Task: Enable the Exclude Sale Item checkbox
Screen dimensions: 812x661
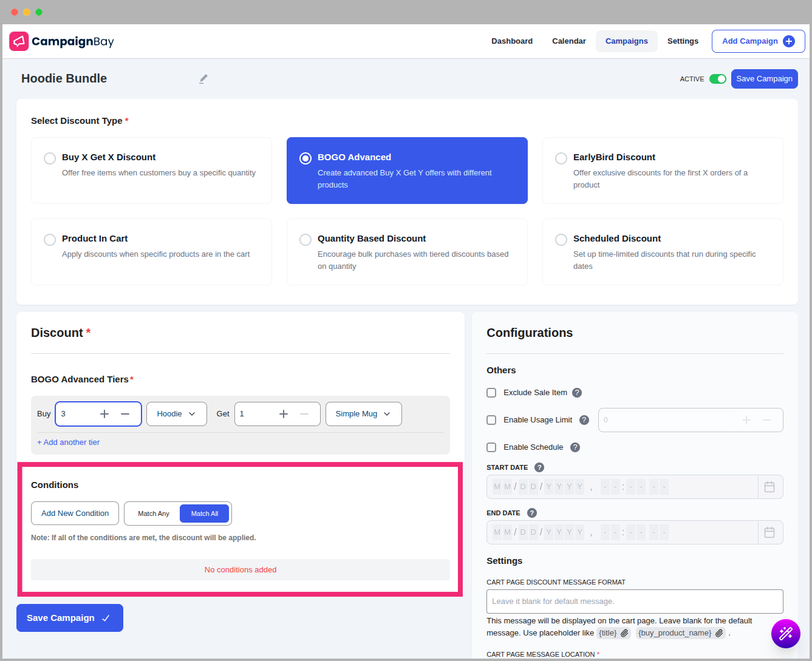Action: click(491, 392)
